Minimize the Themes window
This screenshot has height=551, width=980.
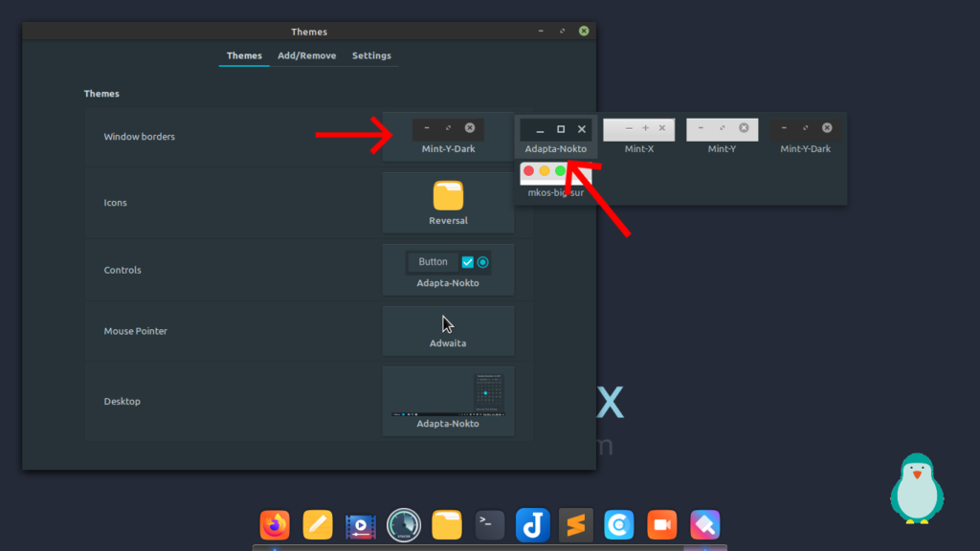click(x=541, y=31)
